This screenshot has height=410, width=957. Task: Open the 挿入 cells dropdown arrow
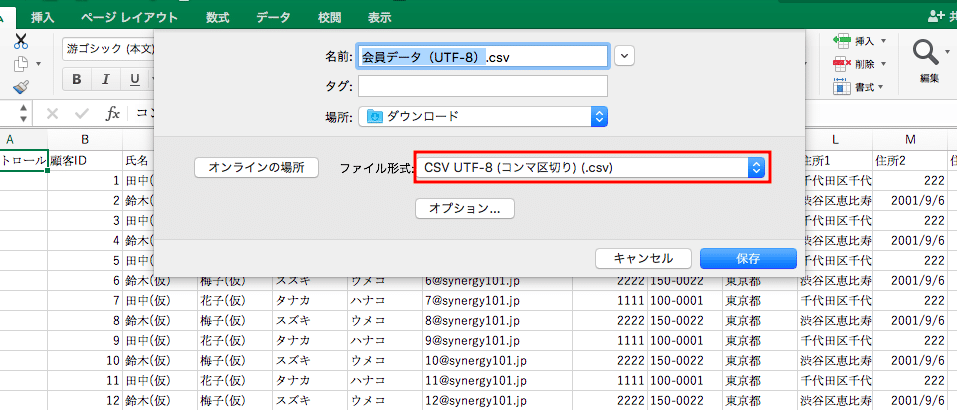coord(883,41)
